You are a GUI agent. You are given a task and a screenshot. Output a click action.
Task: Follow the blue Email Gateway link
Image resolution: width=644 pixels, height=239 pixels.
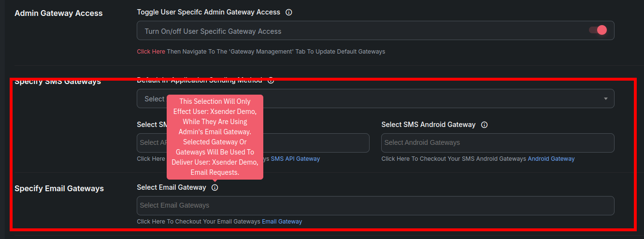[x=282, y=221]
